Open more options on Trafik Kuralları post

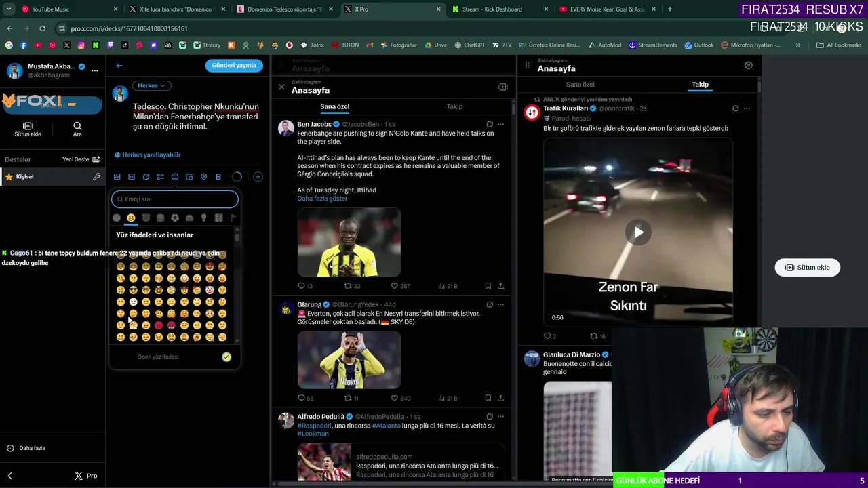click(747, 108)
